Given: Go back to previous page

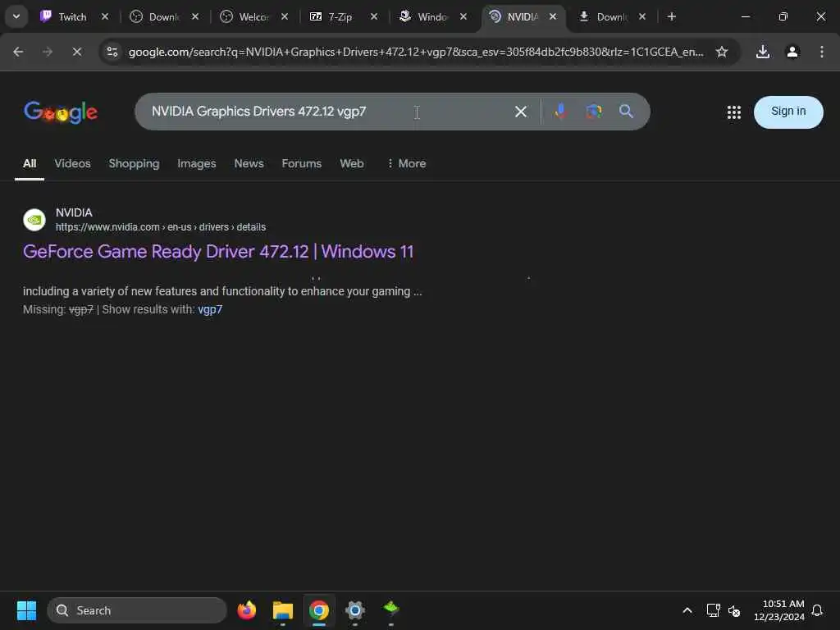Looking at the screenshot, I should [x=18, y=52].
